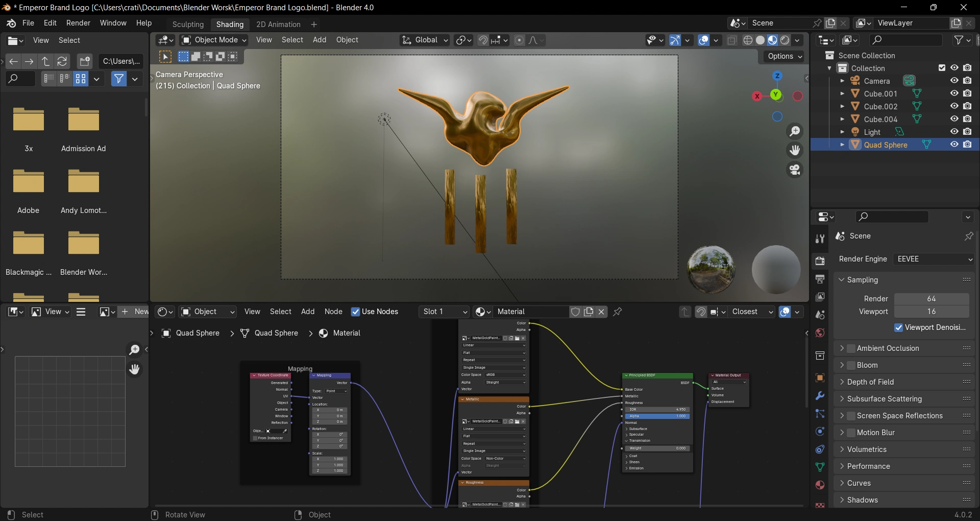The width and height of the screenshot is (980, 521).
Task: Open the Output properties tab icon
Action: coord(820,279)
